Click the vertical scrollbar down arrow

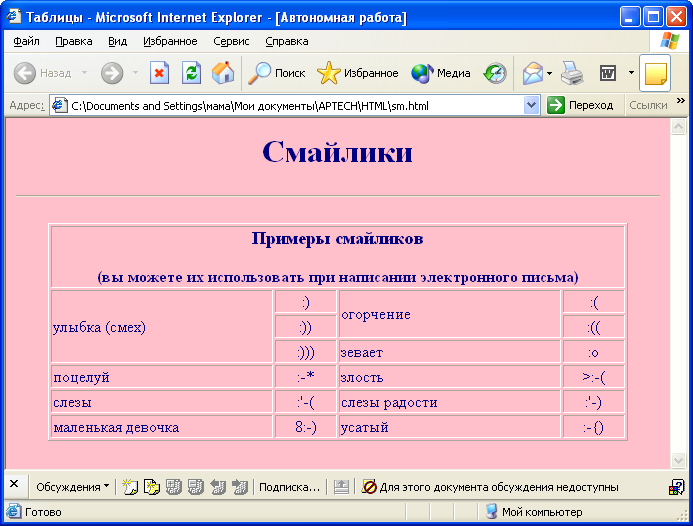[x=678, y=460]
